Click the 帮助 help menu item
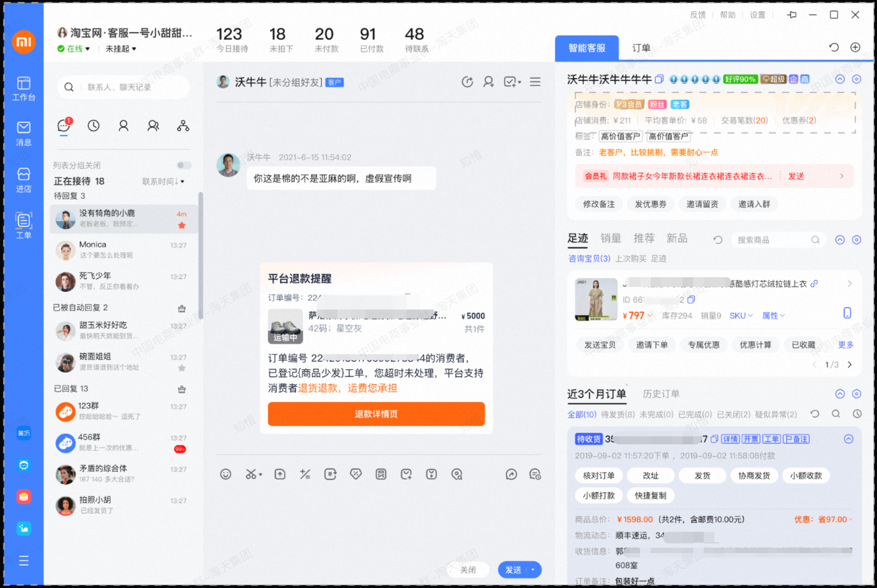 (727, 15)
